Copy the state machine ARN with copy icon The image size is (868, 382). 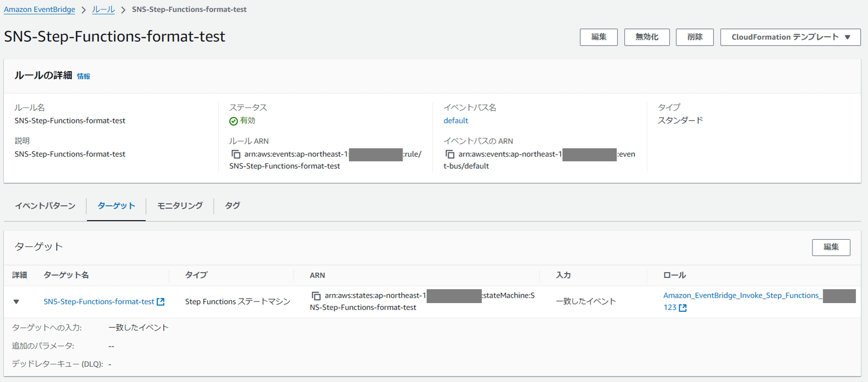(316, 296)
